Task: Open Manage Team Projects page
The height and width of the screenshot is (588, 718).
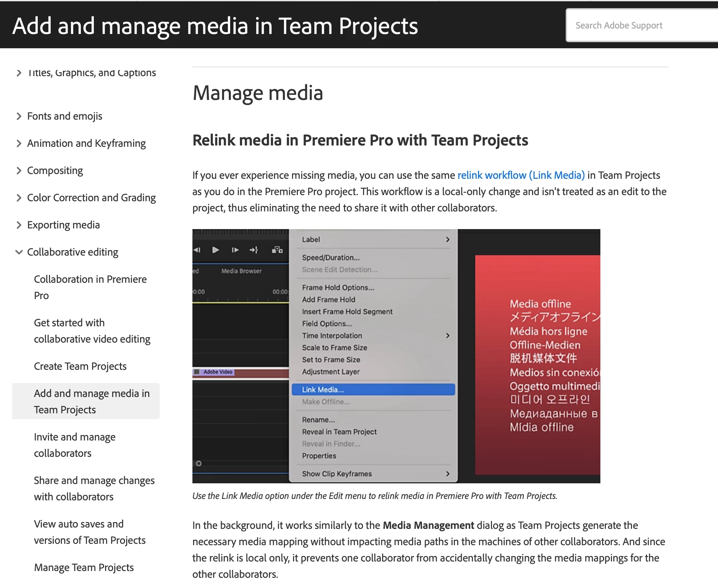Action: click(84, 567)
